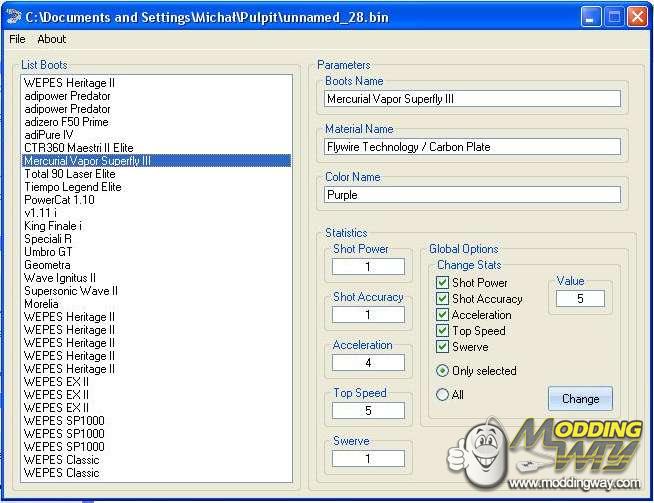Select the Only selected radio option
The image size is (654, 503).
pyautogui.click(x=443, y=371)
